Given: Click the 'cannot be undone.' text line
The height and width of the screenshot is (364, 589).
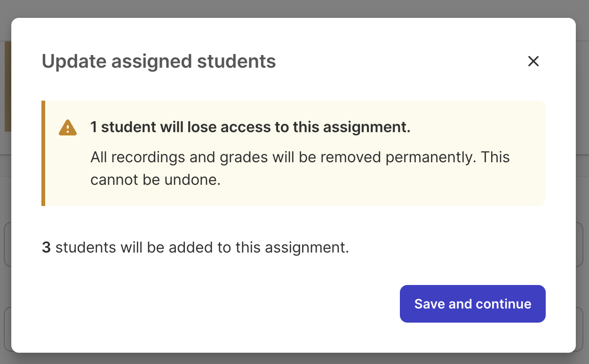Looking at the screenshot, I should point(155,180).
